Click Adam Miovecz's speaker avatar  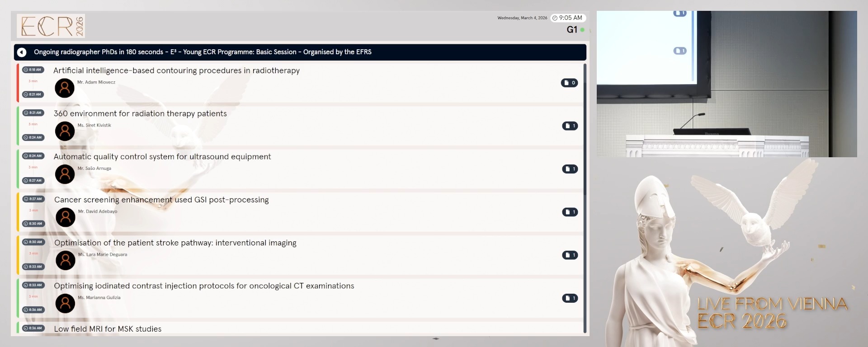[65, 88]
